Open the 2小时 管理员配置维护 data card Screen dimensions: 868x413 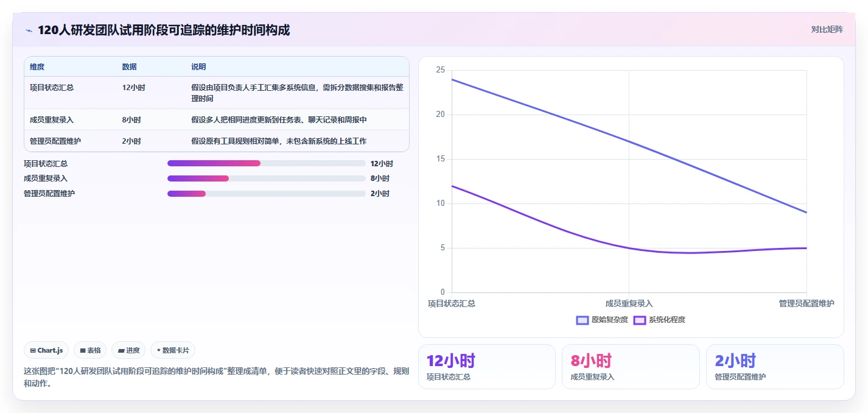(775, 367)
